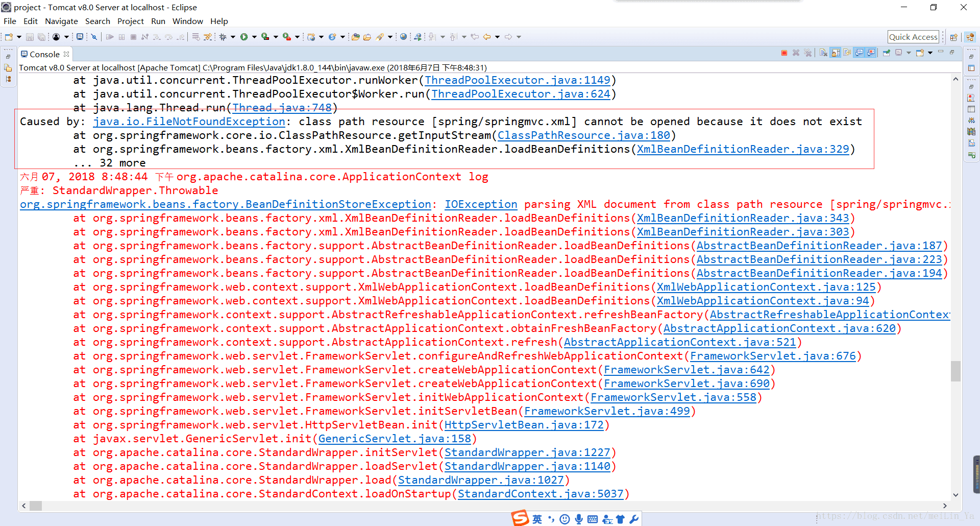Click Remove Launch gray X icon
This screenshot has width=980, height=526.
point(796,53)
